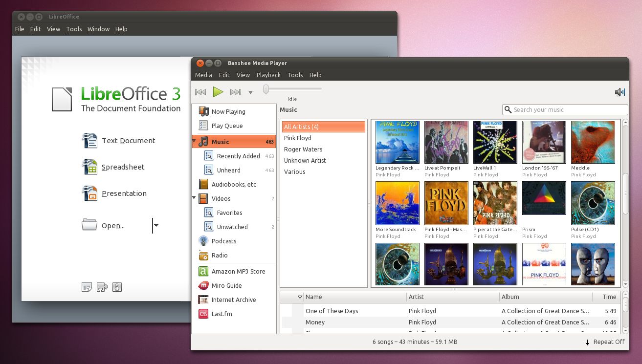The image size is (642, 364).
Task: Open Banshee's Help menu
Action: coord(315,75)
